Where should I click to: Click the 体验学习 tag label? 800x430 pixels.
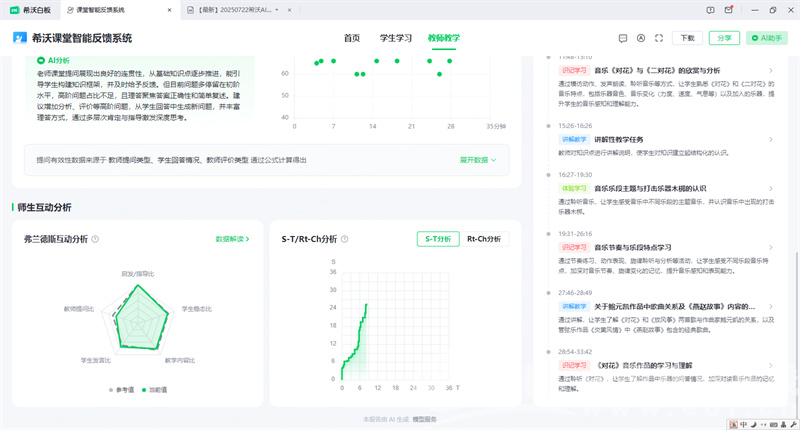[x=574, y=188]
